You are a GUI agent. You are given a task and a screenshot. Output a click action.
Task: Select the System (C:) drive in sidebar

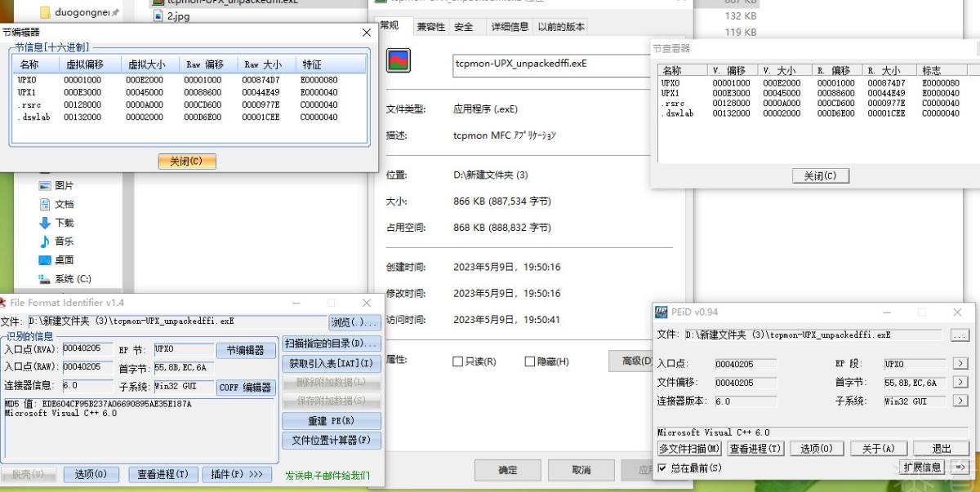pyautogui.click(x=64, y=279)
